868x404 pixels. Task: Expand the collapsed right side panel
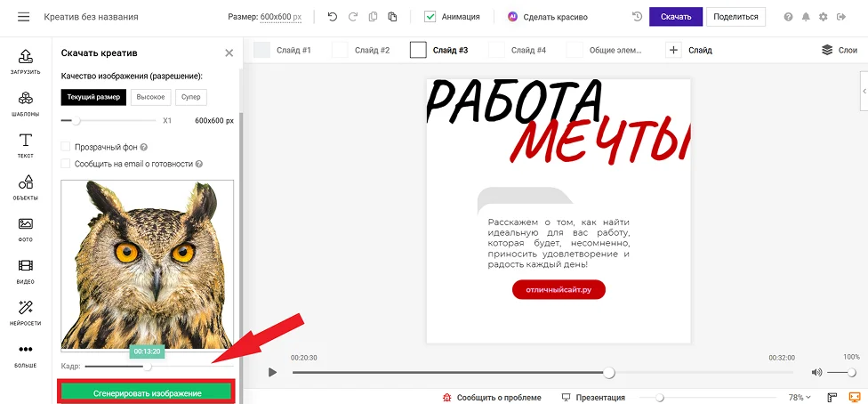point(864,91)
